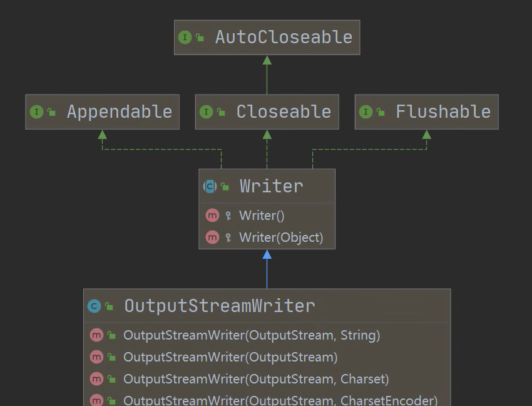Click the public lock icon beside AutoCloseable
This screenshot has height=406, width=532.
(200, 38)
